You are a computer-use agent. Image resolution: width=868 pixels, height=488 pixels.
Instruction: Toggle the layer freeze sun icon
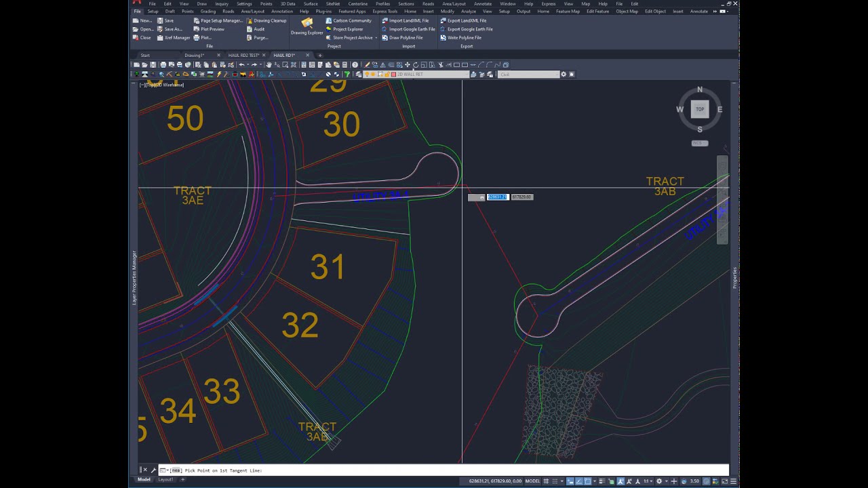tap(373, 75)
